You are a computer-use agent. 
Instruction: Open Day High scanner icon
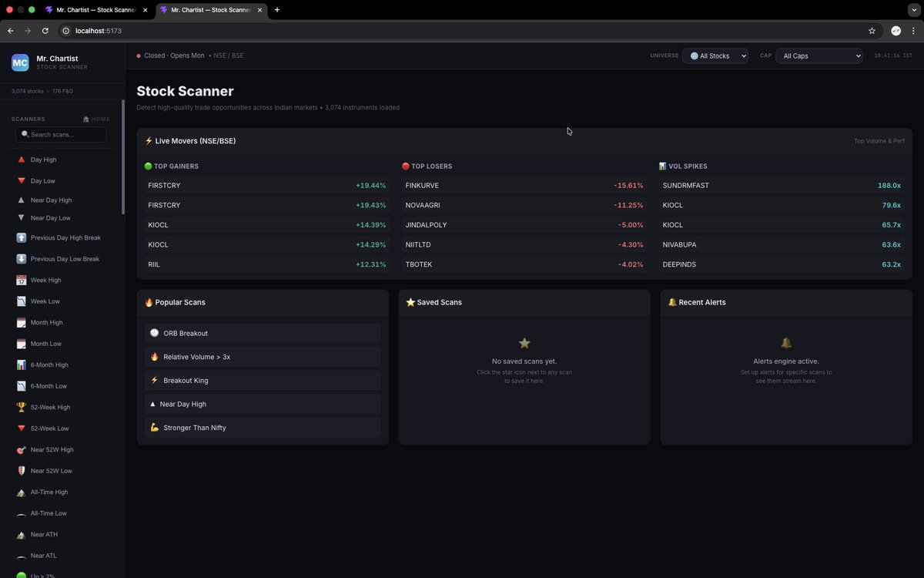pyautogui.click(x=22, y=160)
